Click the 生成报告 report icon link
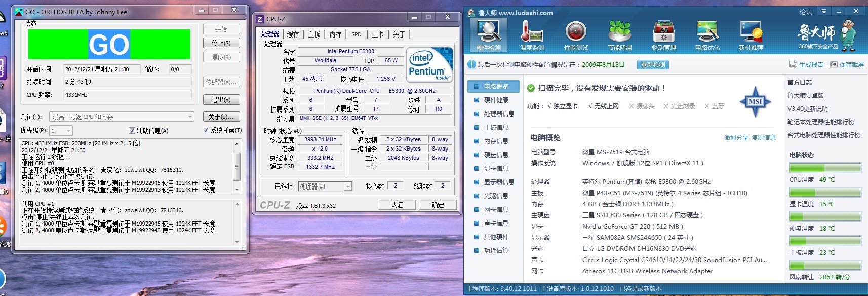 pyautogui.click(x=806, y=64)
